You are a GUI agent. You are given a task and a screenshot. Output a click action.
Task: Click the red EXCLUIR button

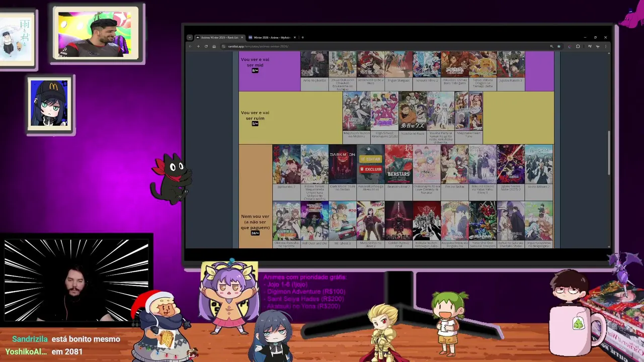pos(371,169)
